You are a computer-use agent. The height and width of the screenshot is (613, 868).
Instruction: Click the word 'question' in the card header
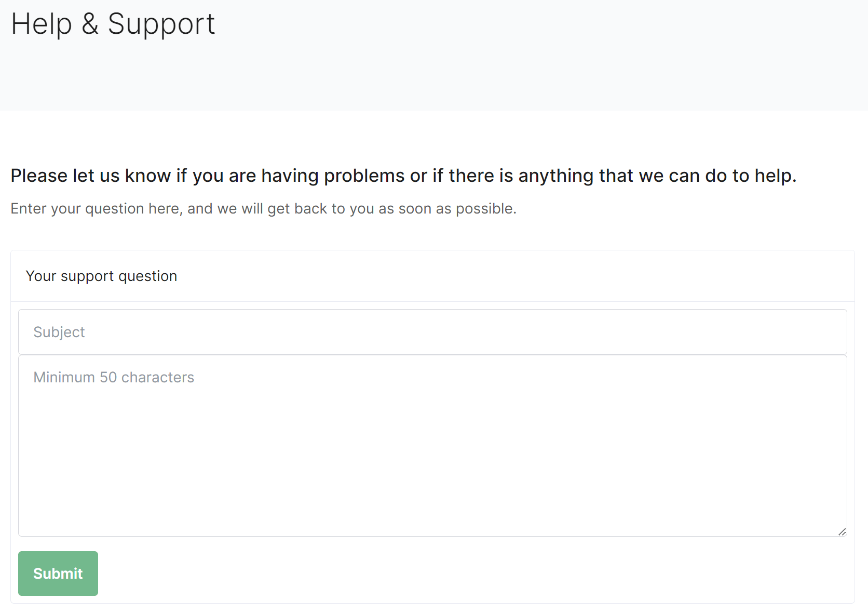point(148,276)
